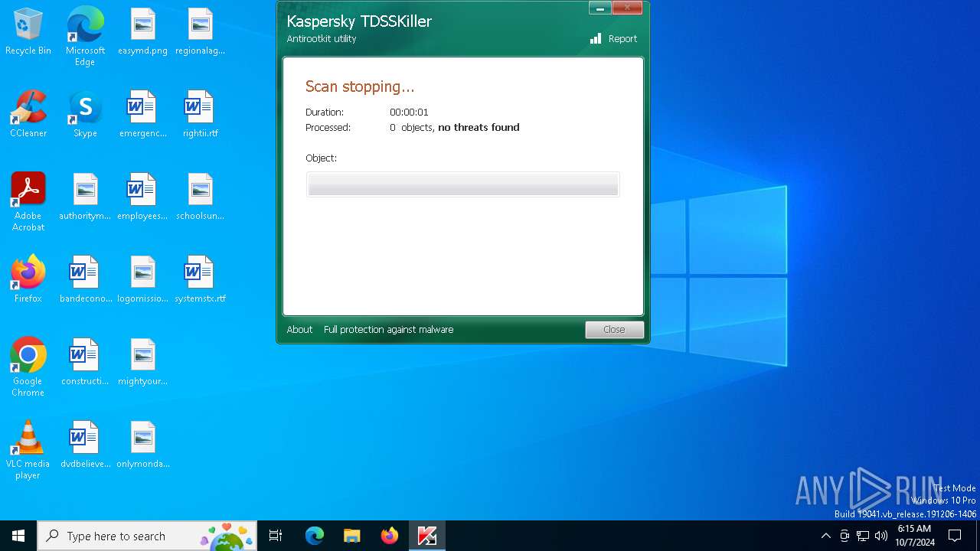This screenshot has height=551, width=980.
Task: Select the Recycle Bin desktop icon
Action: tap(28, 32)
